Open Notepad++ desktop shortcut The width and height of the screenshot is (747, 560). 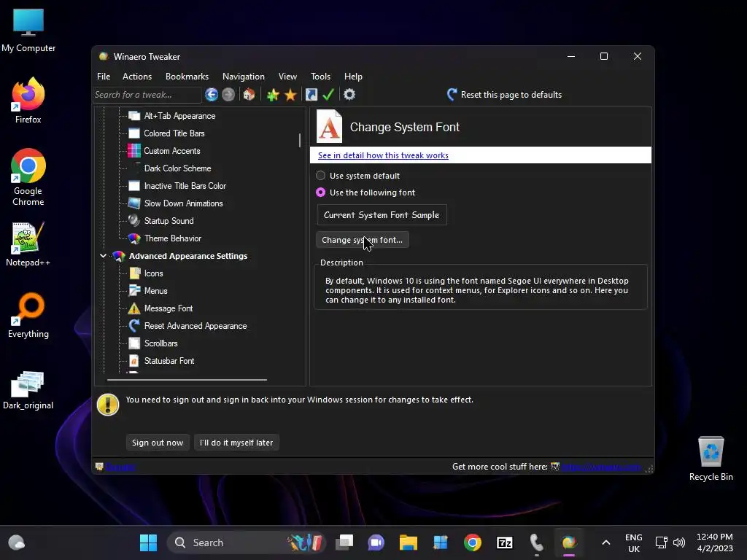tap(28, 244)
